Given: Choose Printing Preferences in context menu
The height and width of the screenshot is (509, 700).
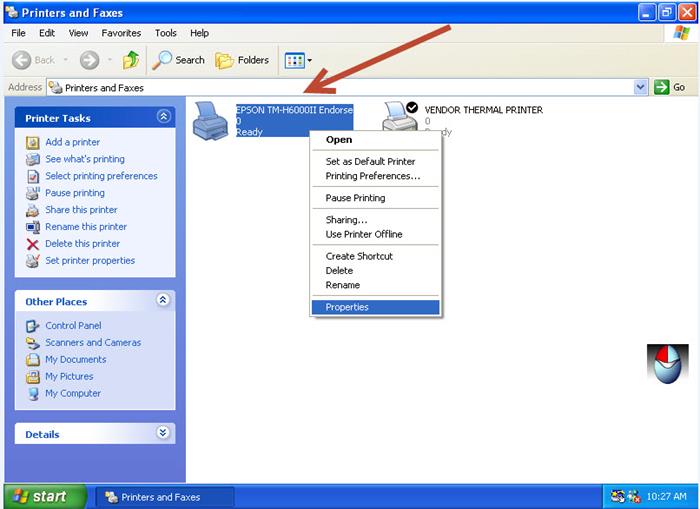Looking at the screenshot, I should click(x=375, y=176).
